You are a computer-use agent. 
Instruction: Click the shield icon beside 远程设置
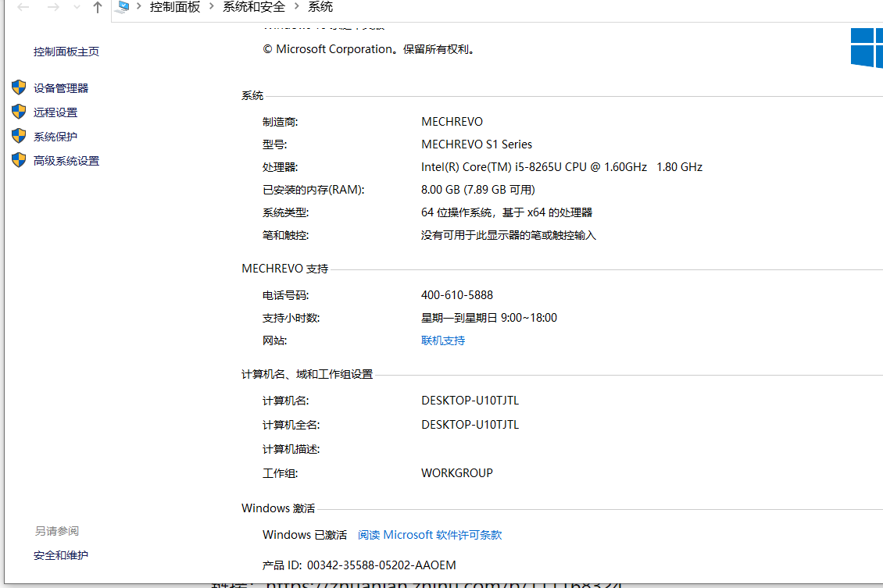point(19,112)
